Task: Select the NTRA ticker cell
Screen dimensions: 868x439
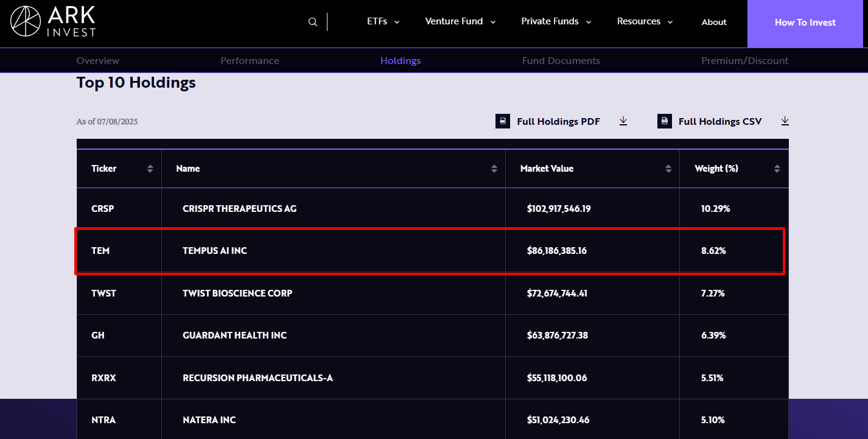Action: pos(103,420)
